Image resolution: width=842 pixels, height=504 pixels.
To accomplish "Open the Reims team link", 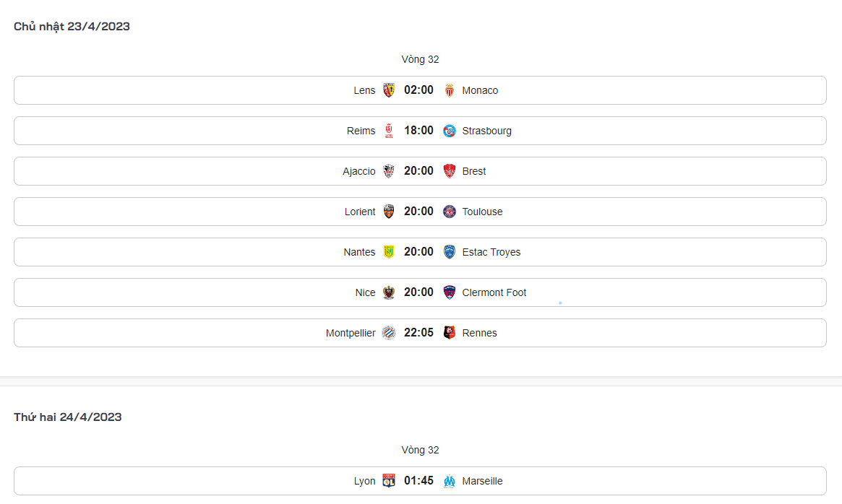I will (361, 131).
